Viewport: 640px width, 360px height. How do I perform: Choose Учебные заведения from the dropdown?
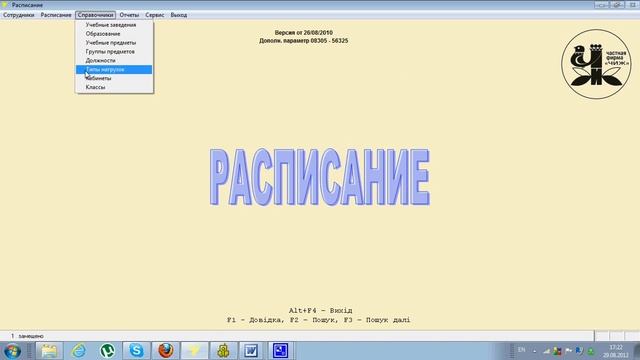(x=114, y=25)
